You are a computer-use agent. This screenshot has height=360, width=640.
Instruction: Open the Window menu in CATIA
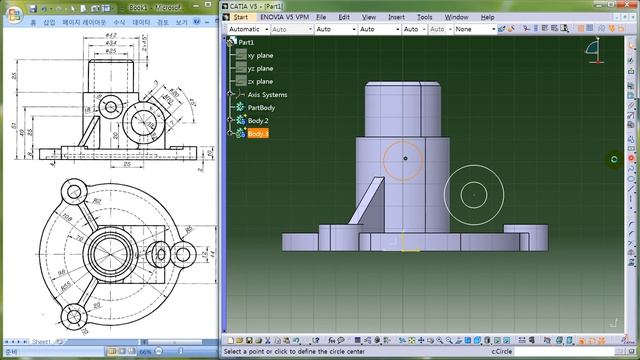click(x=456, y=17)
